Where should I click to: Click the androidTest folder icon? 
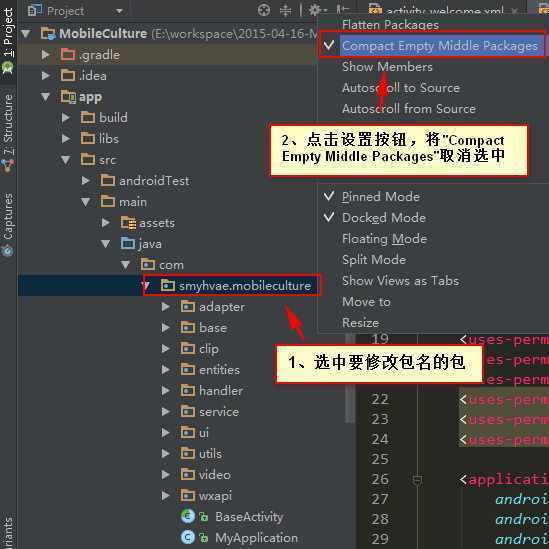(x=108, y=180)
